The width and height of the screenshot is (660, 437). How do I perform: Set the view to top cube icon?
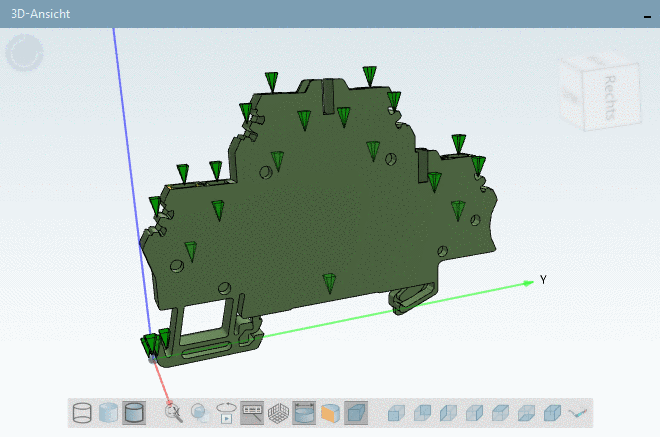500,413
